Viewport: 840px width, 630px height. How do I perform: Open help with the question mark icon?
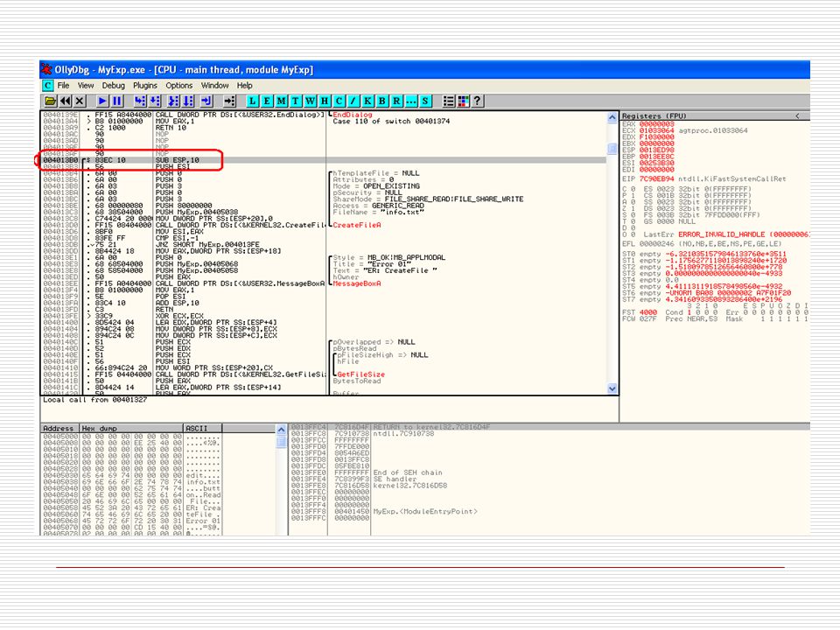tap(478, 101)
